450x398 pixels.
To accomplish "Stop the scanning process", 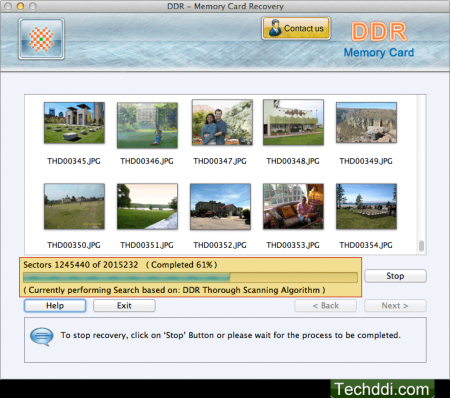I will click(395, 276).
